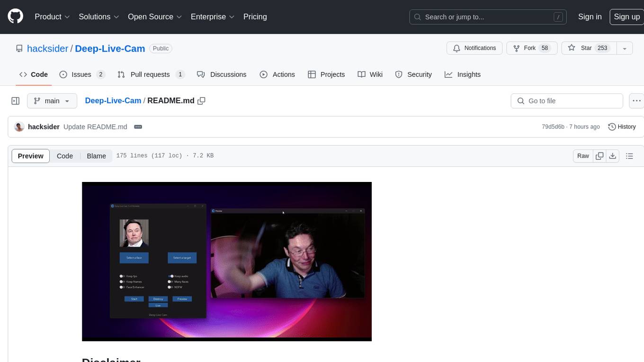
Task: Open the main branch selector dropdown
Action: [52, 101]
